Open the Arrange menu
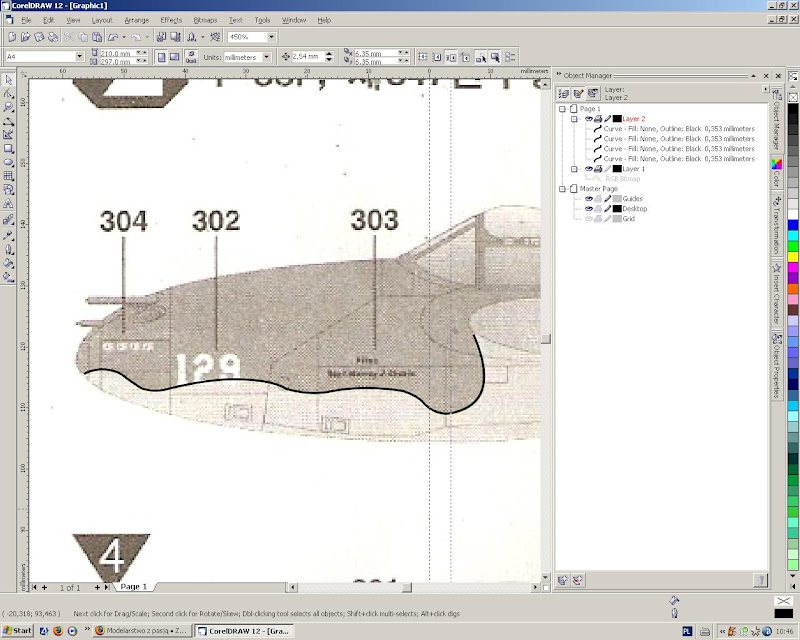 point(137,20)
